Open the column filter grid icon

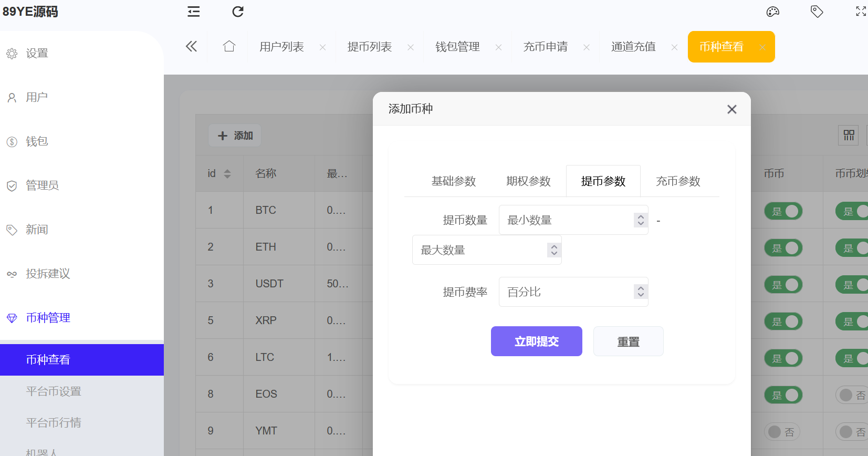849,135
